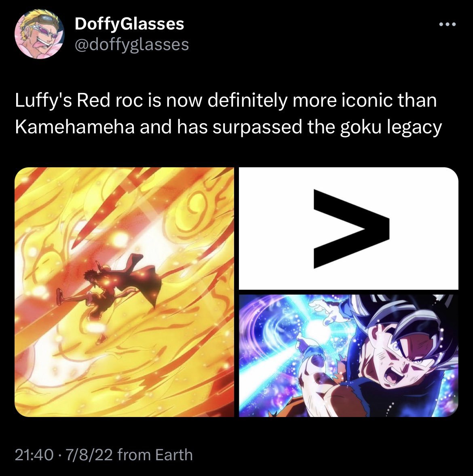Open the Goku Kamehameha image
Image resolution: width=473 pixels, height=476 pixels.
click(348, 356)
